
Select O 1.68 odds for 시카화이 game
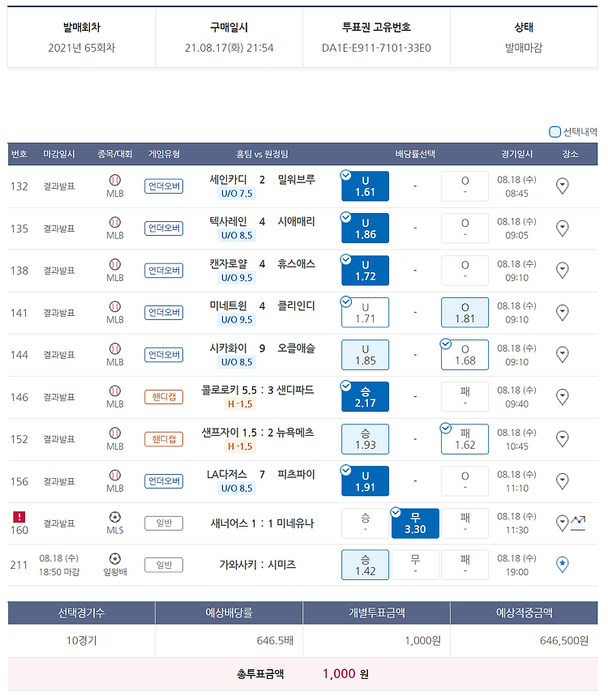465,355
